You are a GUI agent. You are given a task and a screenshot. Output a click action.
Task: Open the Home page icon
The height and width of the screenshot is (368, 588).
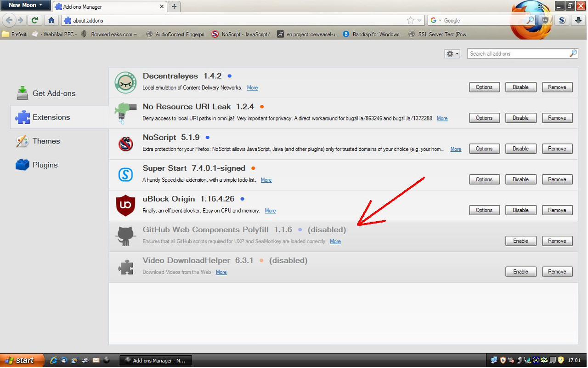tap(51, 20)
